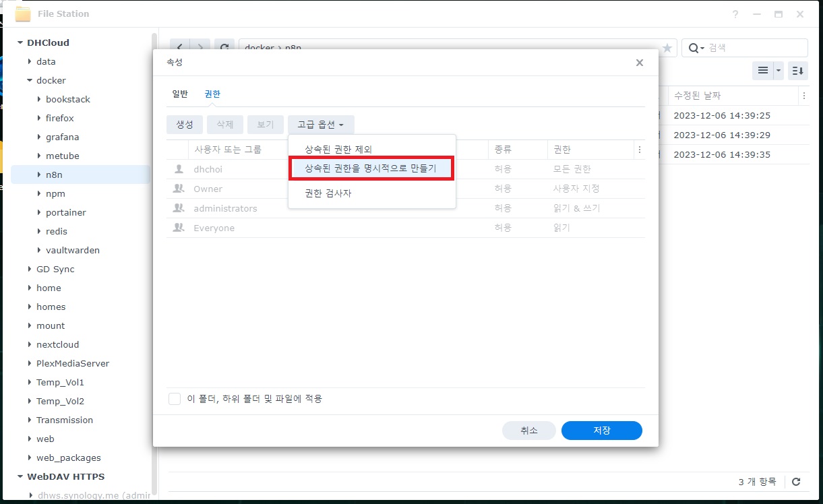Viewport: 823px width, 504px height.
Task: Collapse the docker tree folder
Action: click(x=30, y=80)
